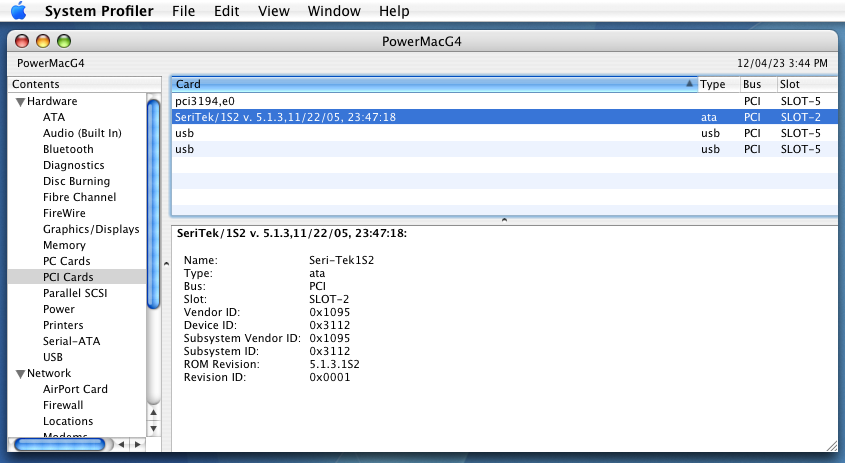Select Audio (Built In) category
The width and height of the screenshot is (845, 463).
point(82,133)
